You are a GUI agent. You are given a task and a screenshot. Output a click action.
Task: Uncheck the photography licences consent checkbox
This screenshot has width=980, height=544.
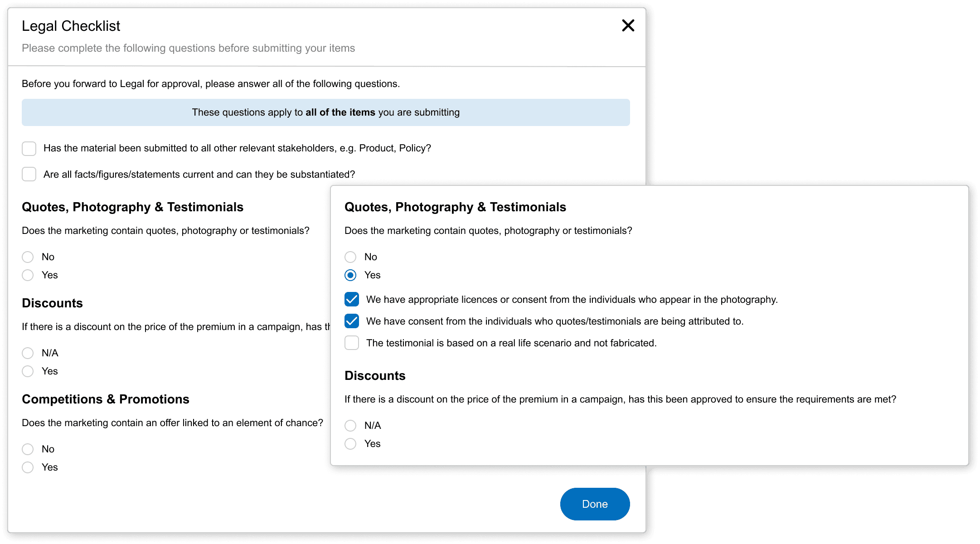point(351,299)
